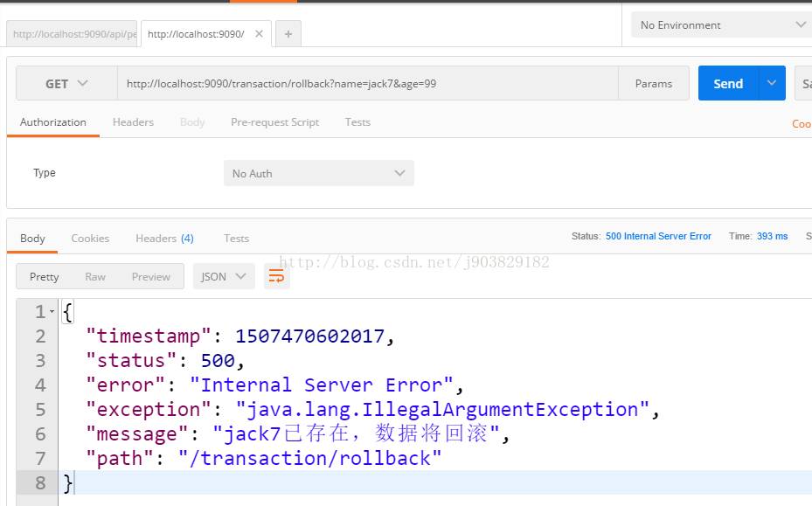Viewport: 812px width, 506px height.
Task: Open Send button dropdown arrow
Action: [x=772, y=83]
